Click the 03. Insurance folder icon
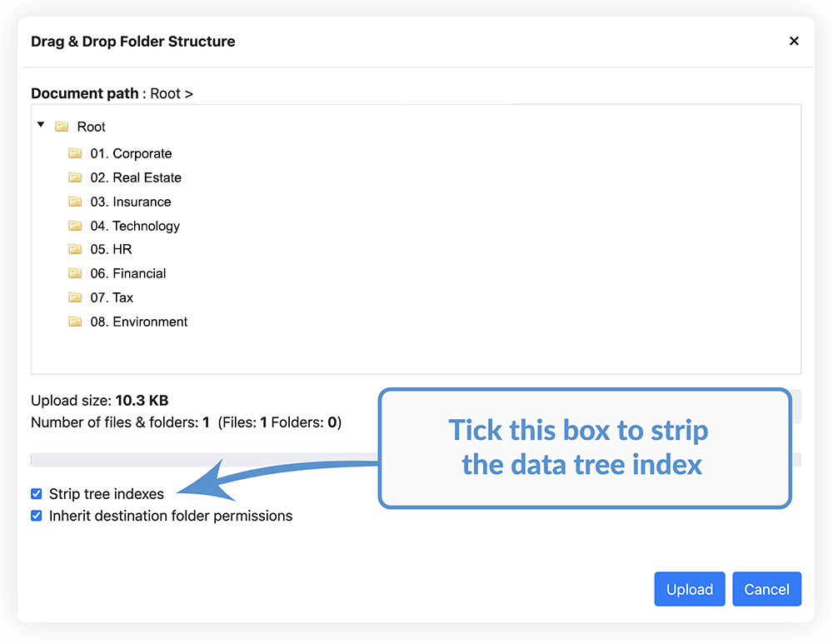This screenshot has height=644, width=833. coord(75,202)
